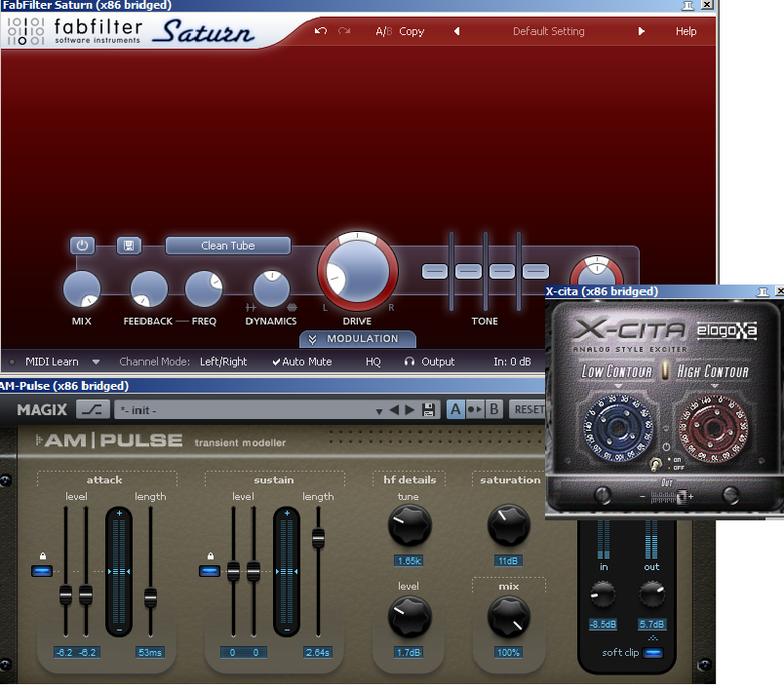This screenshot has width=784, height=688.
Task: Click the AM-Pulse curve mode icon
Action: (x=93, y=409)
